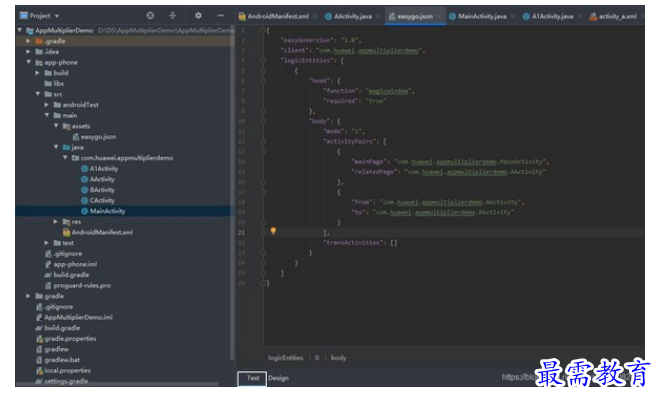Image resolution: width=659 pixels, height=405 pixels.
Task: Collapse the main folder
Action: point(47,115)
